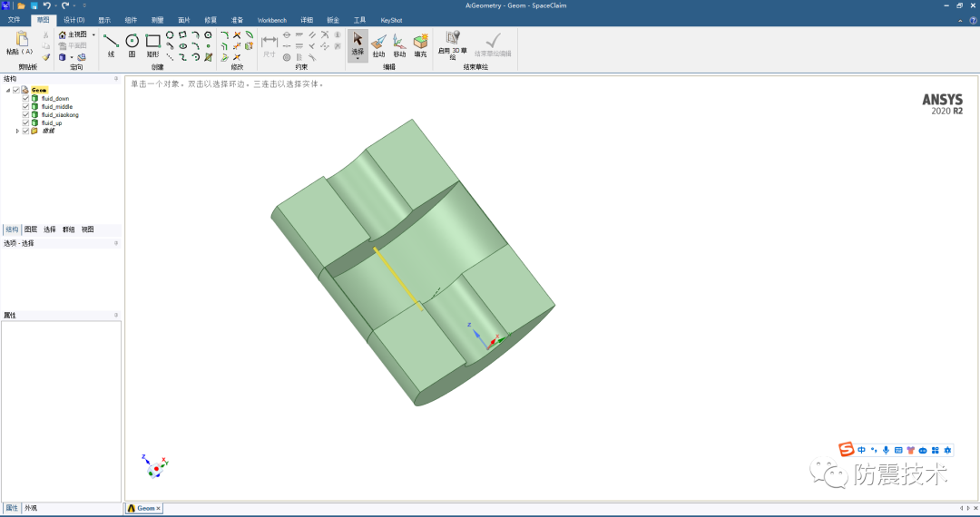Screen dimensions: 980x517
Task: Toggle the Geom root visibility checkbox
Action: point(16,90)
